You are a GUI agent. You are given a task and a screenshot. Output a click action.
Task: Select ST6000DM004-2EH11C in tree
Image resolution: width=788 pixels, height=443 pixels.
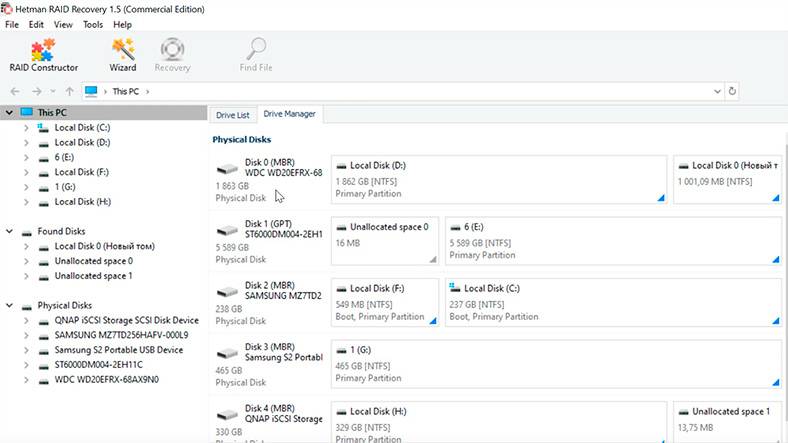tap(98, 365)
